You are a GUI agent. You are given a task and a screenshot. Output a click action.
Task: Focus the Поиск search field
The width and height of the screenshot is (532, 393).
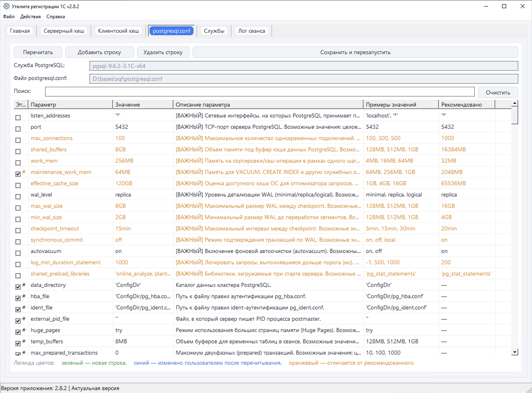tap(260, 92)
